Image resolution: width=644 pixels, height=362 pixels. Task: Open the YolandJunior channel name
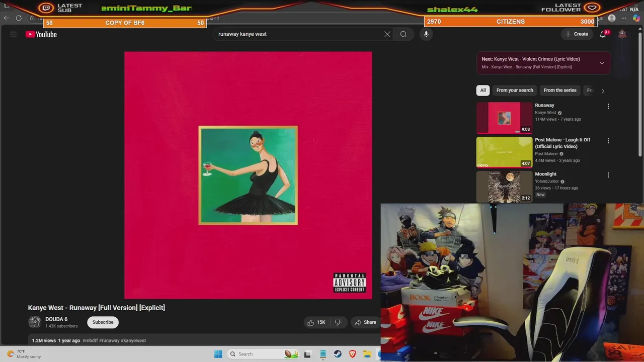[x=547, y=182]
